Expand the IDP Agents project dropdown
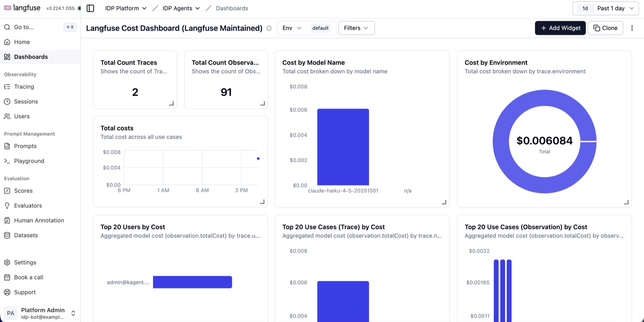Image resolution: width=644 pixels, height=322 pixels. point(181,8)
